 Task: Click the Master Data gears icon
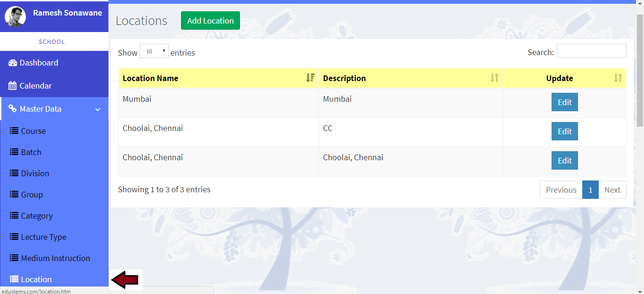click(13, 109)
